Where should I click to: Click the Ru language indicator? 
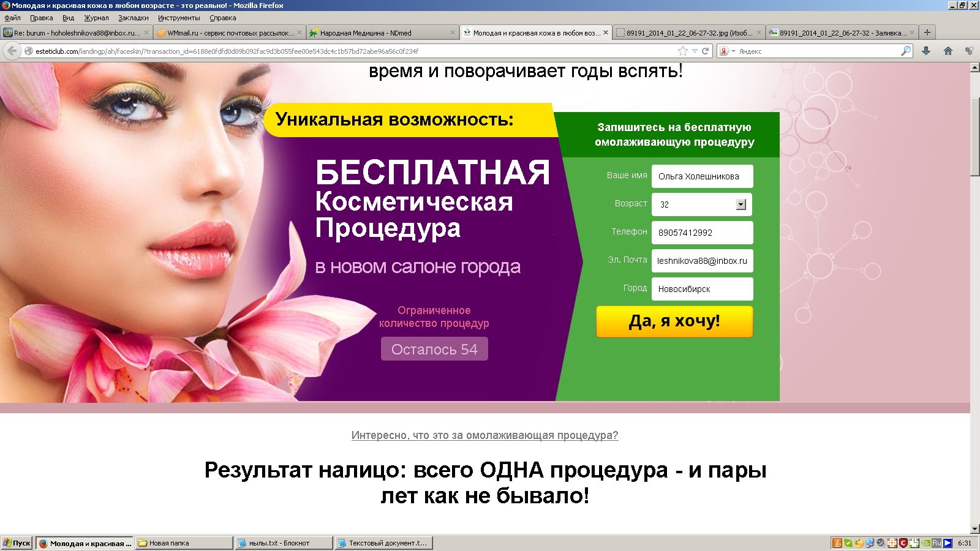[x=937, y=543]
